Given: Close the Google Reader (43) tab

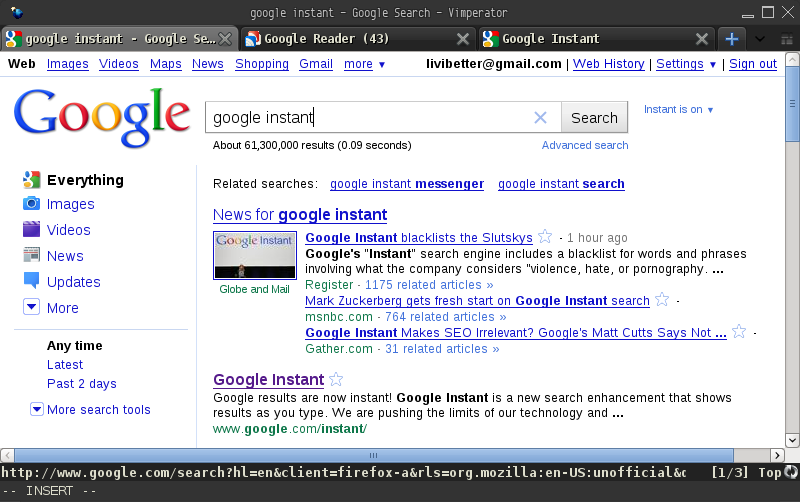Looking at the screenshot, I should [463, 39].
